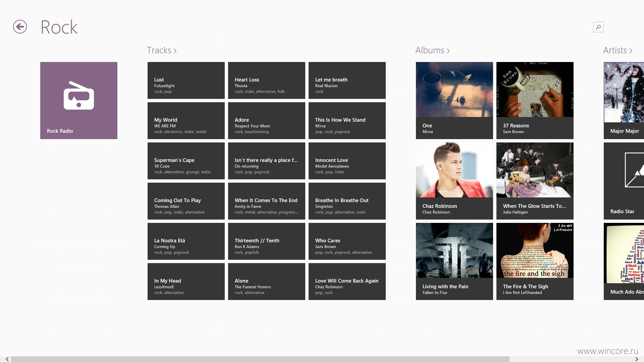The height and width of the screenshot is (362, 644).
Task: Open Chaz Robinson album cover
Action: point(454,181)
